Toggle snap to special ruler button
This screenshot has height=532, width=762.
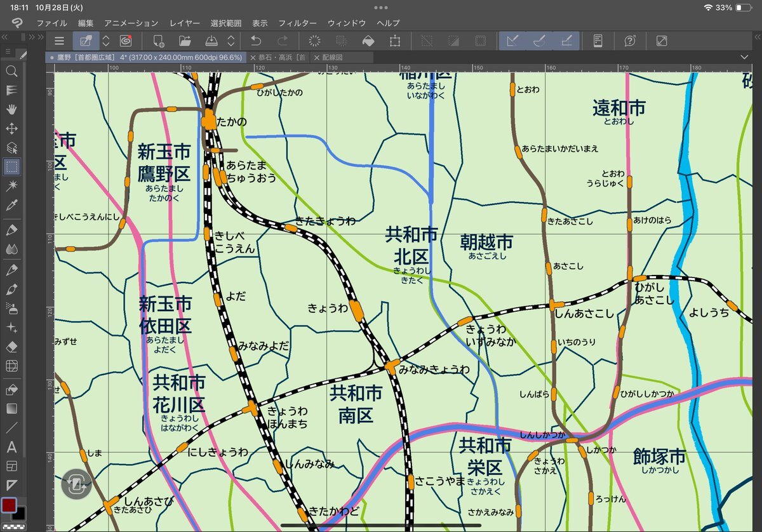click(540, 41)
